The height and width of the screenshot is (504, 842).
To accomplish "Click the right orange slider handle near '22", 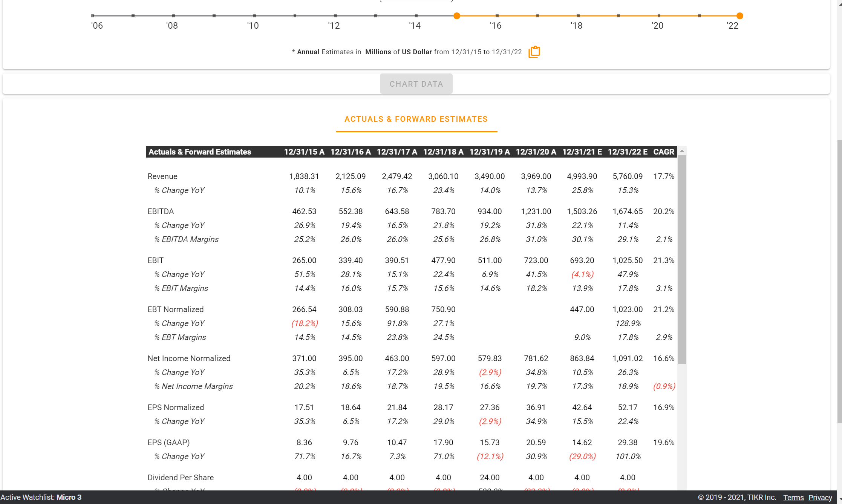I will pyautogui.click(x=739, y=16).
